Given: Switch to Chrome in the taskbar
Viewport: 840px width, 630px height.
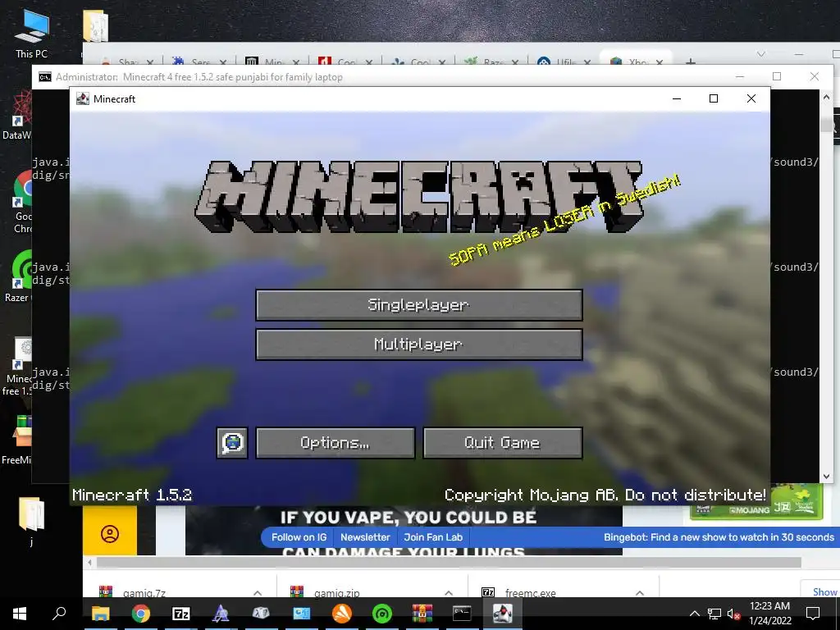Looking at the screenshot, I should (x=141, y=614).
